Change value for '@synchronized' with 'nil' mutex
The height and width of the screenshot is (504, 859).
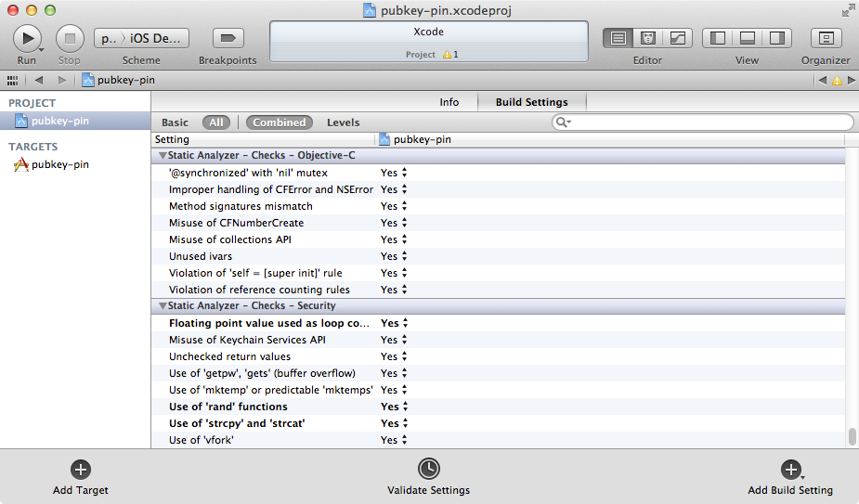pyautogui.click(x=394, y=173)
